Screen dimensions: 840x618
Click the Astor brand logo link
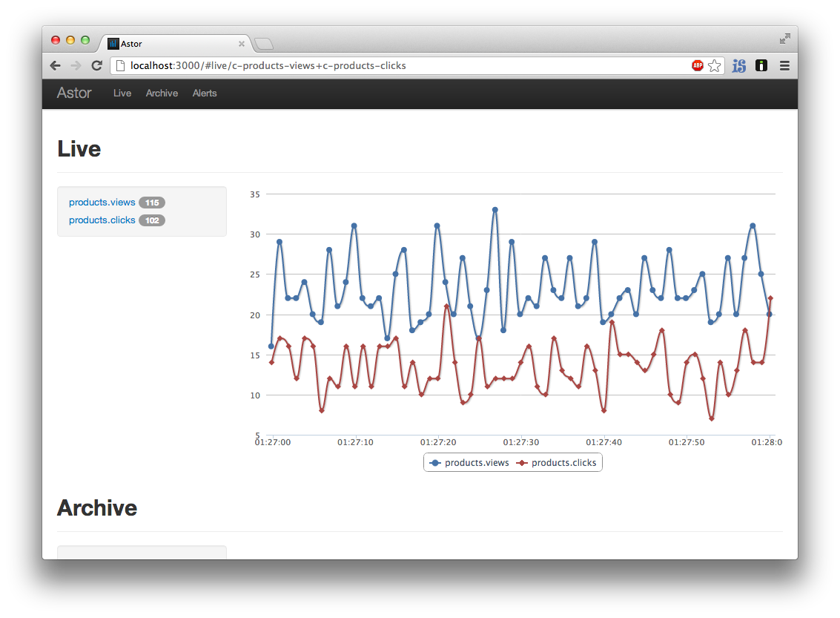(74, 93)
